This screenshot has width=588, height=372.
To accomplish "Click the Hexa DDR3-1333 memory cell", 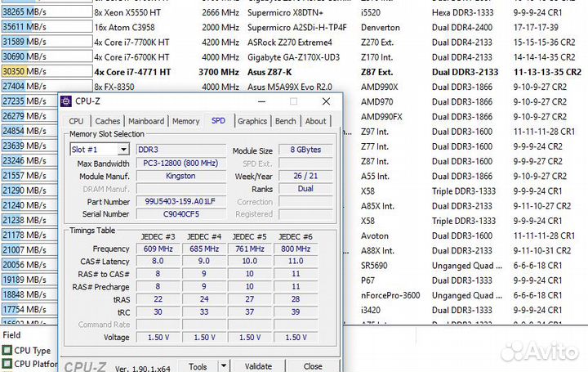I will [462, 12].
